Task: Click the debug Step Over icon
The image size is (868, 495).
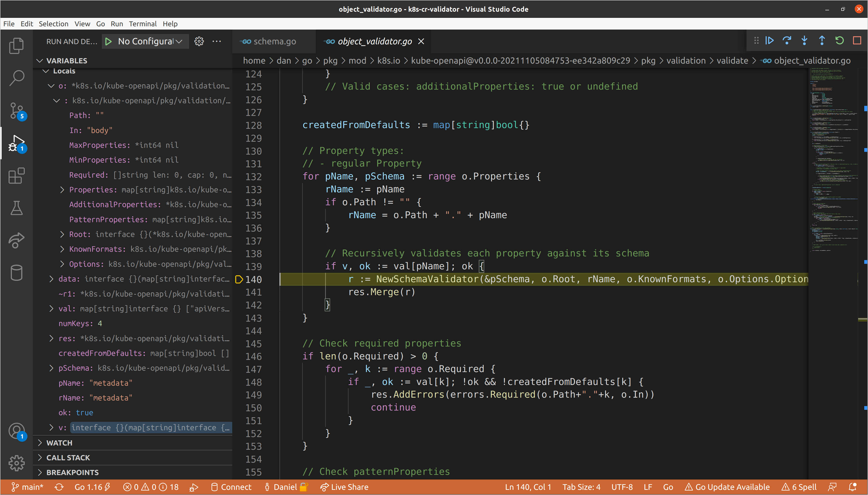Action: coord(787,41)
